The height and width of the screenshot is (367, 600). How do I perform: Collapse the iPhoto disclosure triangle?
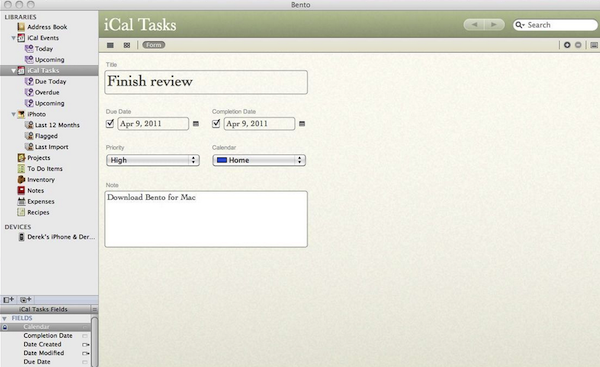pos(13,114)
